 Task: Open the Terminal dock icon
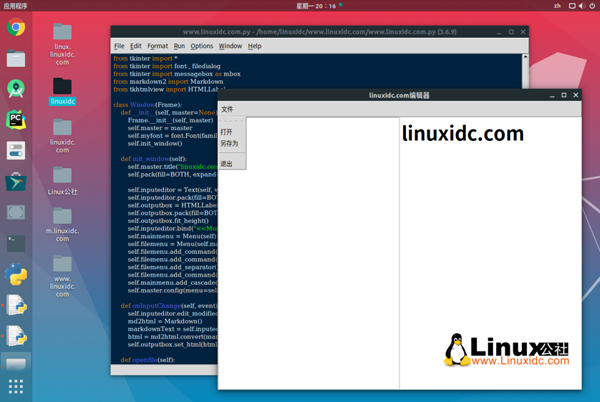[x=16, y=243]
